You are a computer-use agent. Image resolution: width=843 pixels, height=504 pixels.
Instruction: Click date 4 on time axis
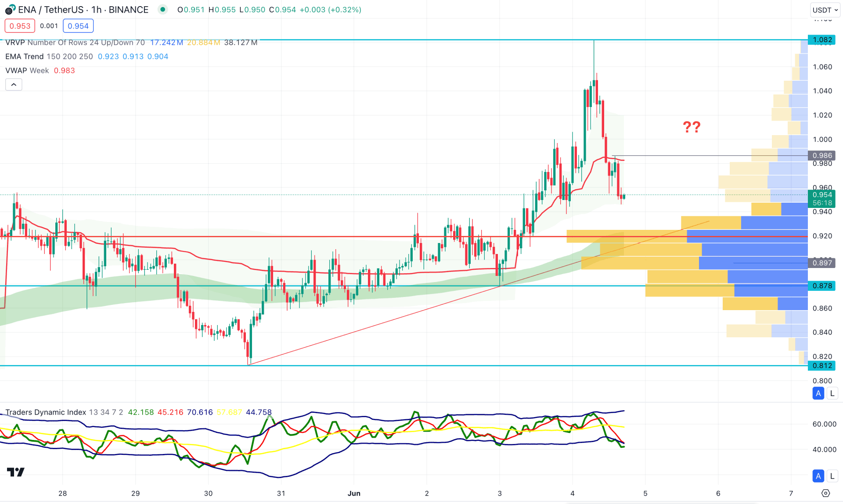click(x=573, y=493)
